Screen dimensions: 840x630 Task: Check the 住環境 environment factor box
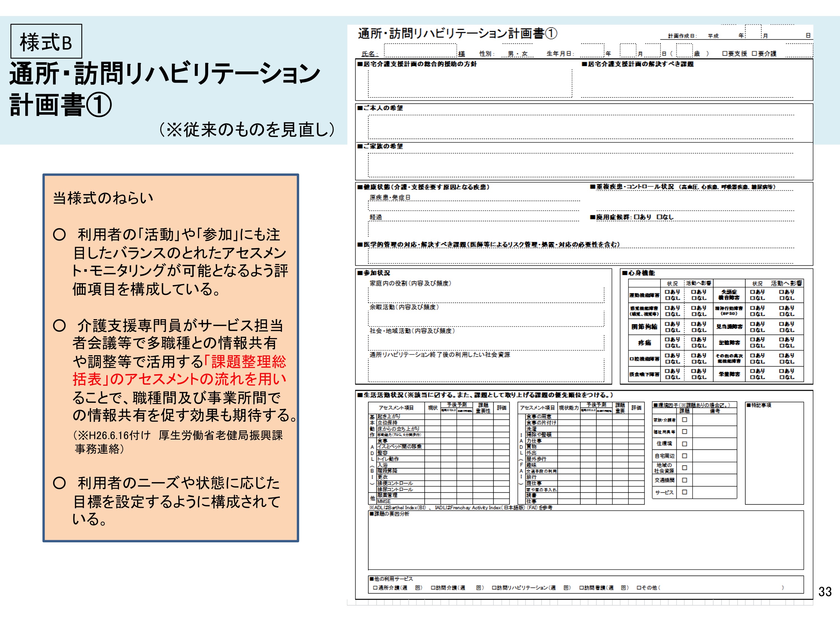685,443
